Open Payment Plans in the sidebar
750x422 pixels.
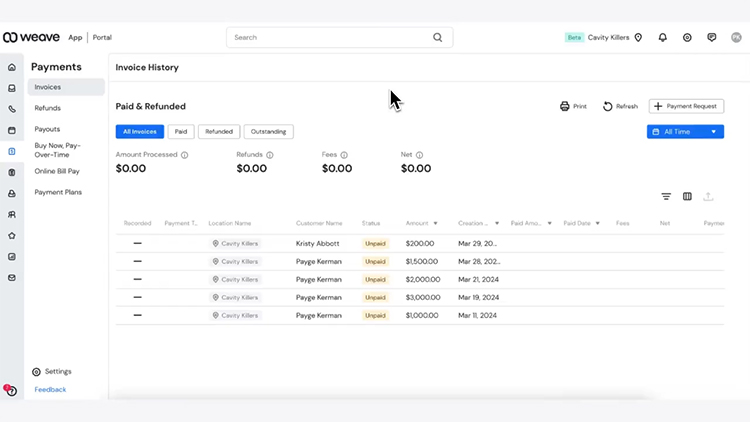tap(58, 192)
